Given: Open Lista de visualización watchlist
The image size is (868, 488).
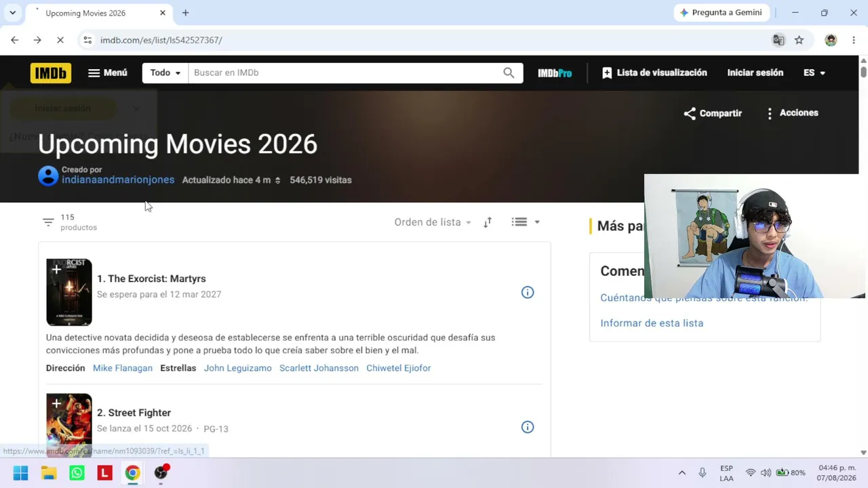Looking at the screenshot, I should (x=654, y=73).
